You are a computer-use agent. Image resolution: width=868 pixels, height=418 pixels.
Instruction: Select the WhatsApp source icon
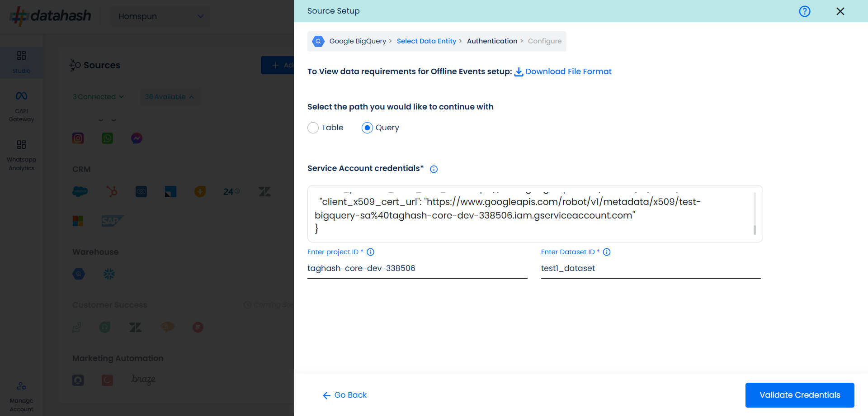108,138
